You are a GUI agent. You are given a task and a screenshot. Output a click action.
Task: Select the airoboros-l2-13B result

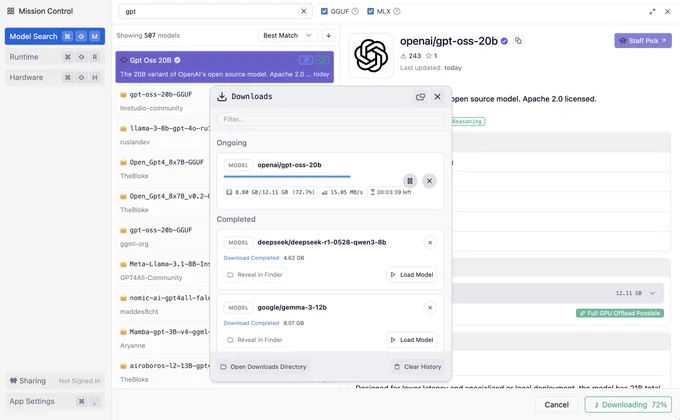click(163, 372)
